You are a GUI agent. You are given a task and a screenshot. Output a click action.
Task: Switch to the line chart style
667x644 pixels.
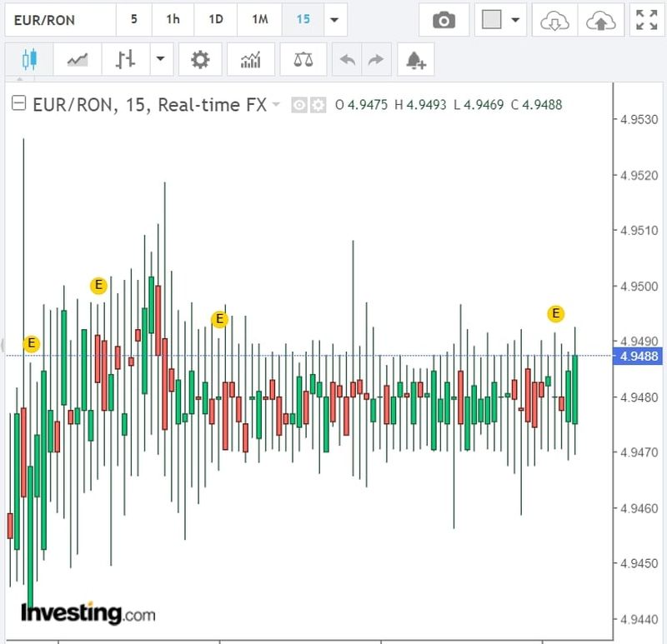(78, 60)
